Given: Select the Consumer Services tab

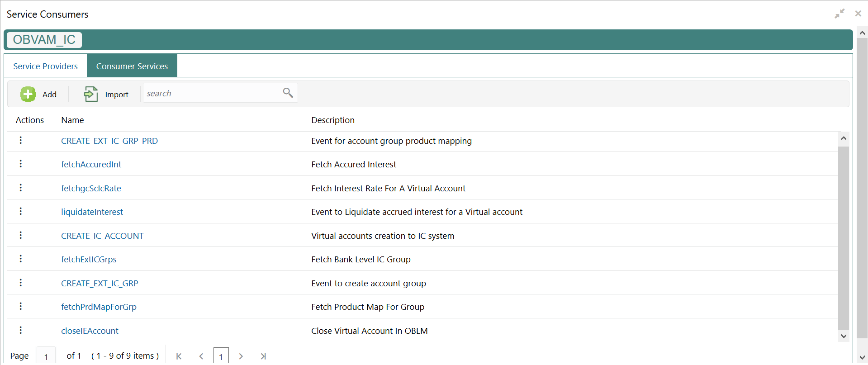Looking at the screenshot, I should (x=132, y=66).
